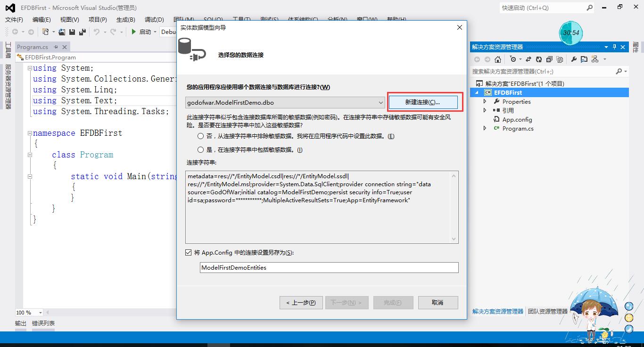Screen dimensions: 644x347
Task: Click the Solution Explorer refresh icon
Action: click(538, 59)
